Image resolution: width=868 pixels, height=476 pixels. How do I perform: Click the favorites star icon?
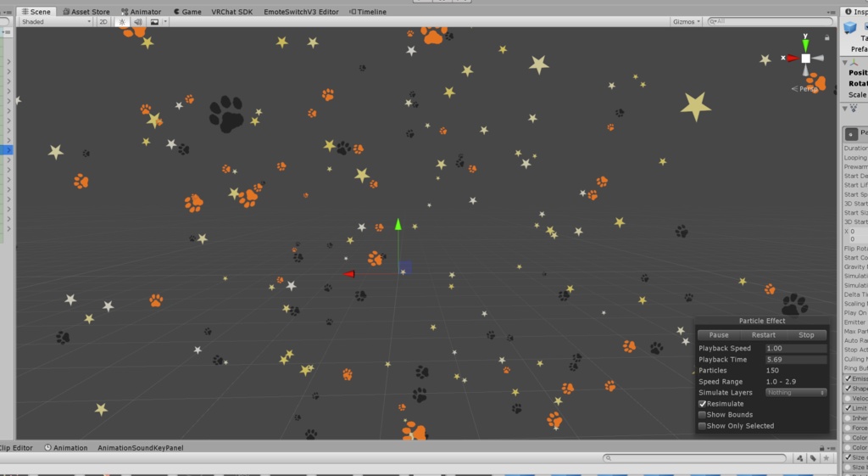click(x=826, y=458)
